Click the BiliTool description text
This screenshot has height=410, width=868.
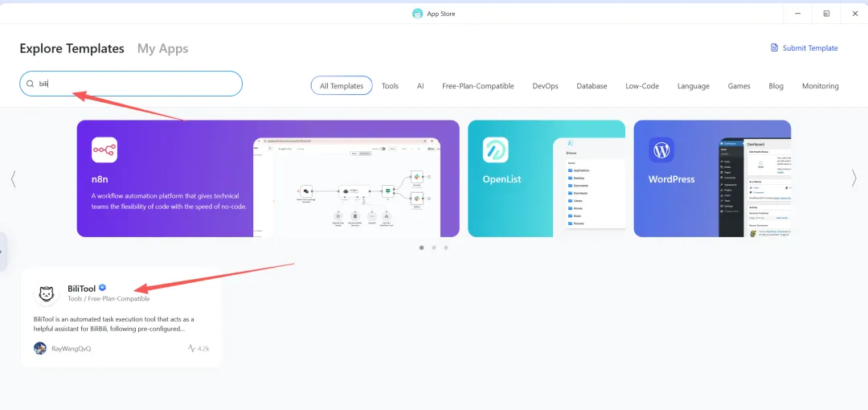pos(114,323)
